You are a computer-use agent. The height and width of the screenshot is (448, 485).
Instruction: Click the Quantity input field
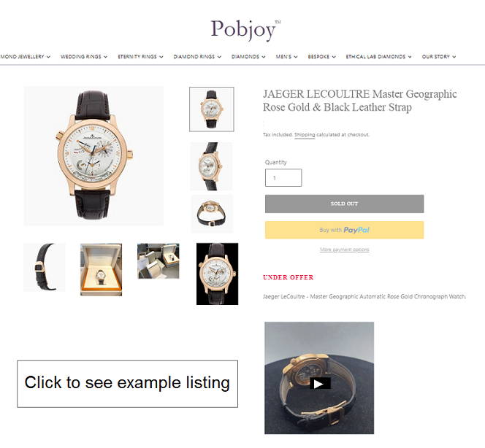283,177
